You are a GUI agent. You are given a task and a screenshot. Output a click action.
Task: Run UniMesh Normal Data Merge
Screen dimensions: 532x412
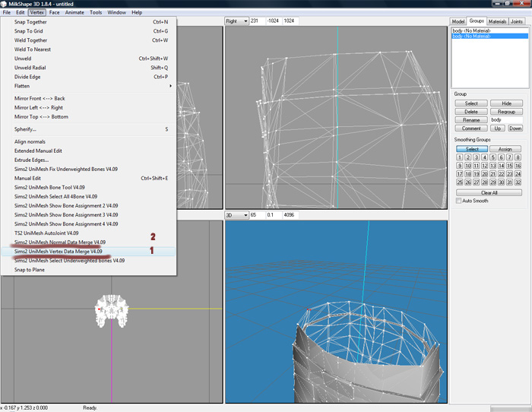pyautogui.click(x=88, y=242)
